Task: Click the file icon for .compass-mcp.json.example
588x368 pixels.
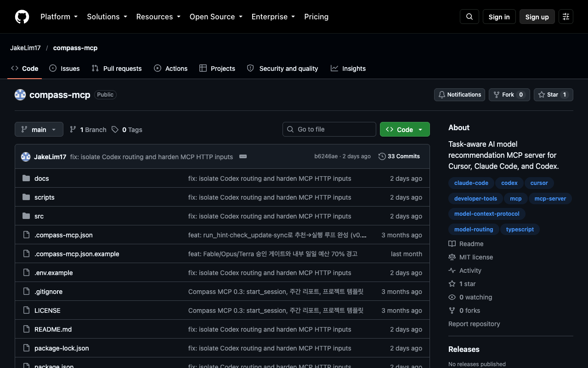Action: pos(26,254)
